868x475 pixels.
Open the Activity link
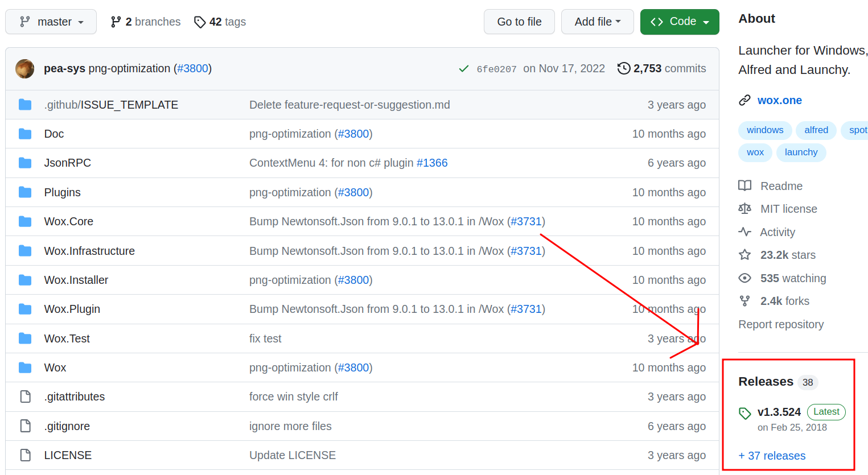click(x=778, y=232)
